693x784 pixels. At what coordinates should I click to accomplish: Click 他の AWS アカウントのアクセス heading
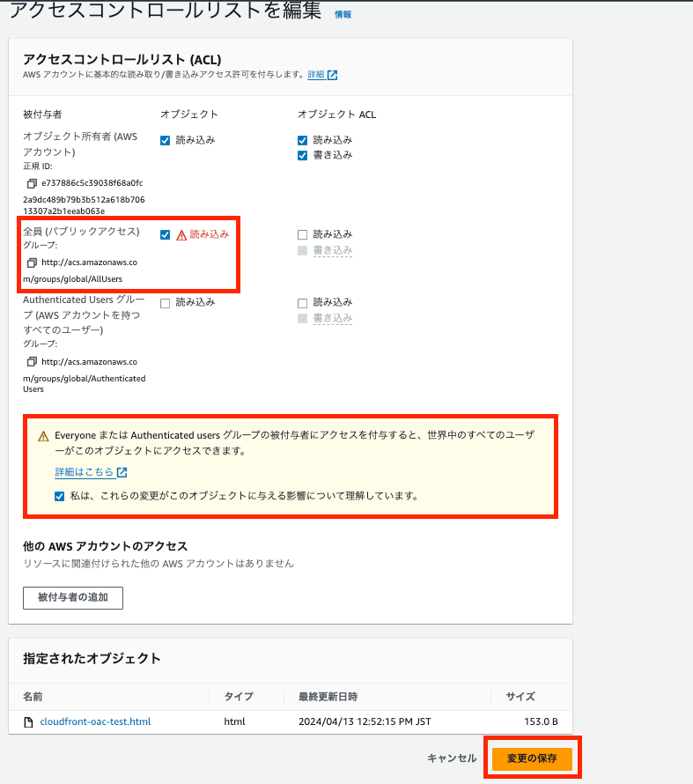point(105,546)
